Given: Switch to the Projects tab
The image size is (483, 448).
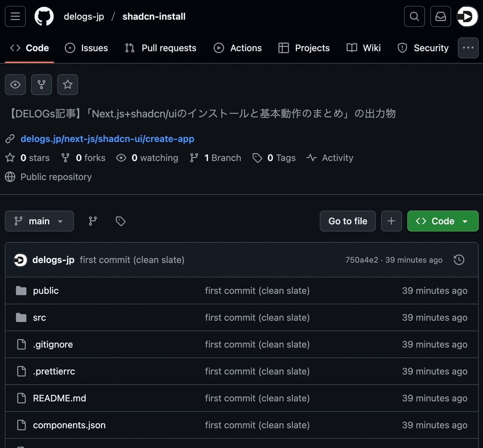Looking at the screenshot, I should click(304, 48).
